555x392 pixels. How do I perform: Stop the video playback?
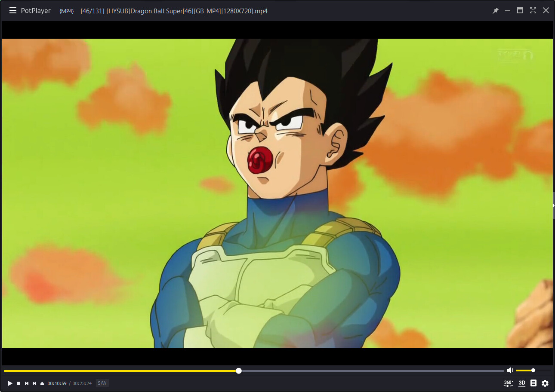click(18, 383)
